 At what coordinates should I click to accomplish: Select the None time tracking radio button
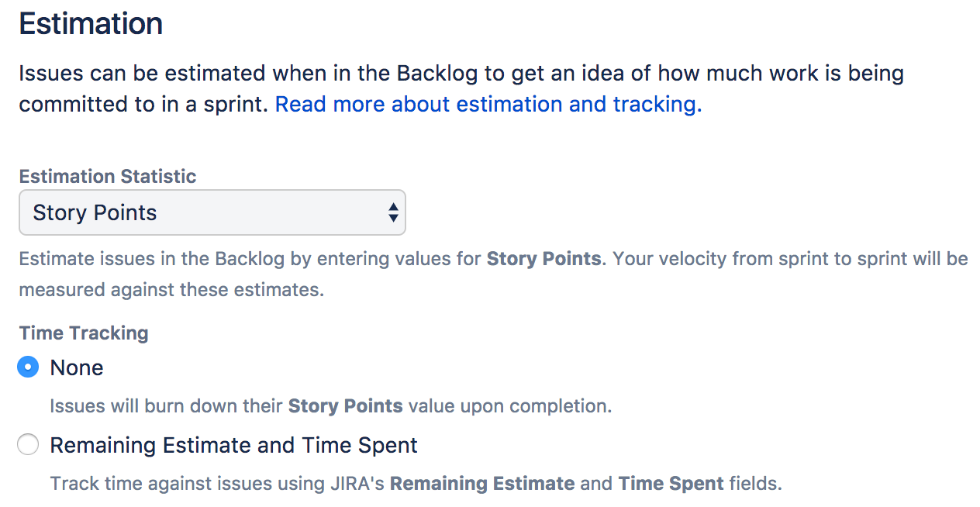coord(28,367)
